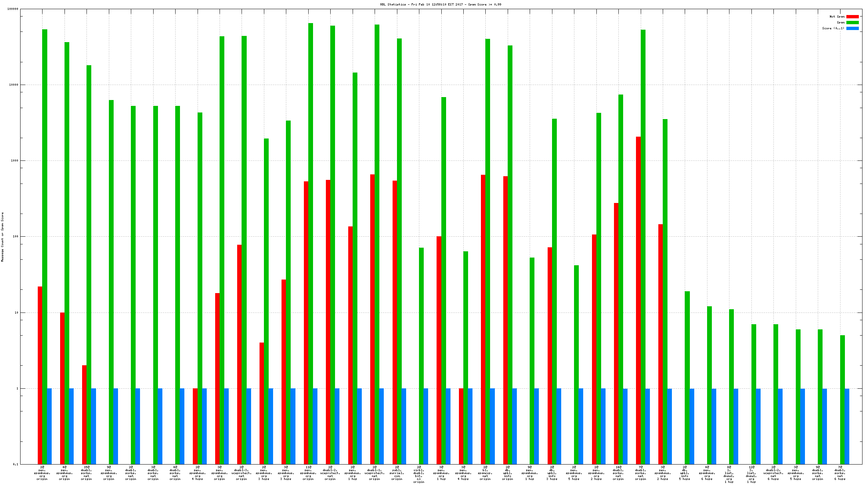The image size is (868, 488).
Task: Click the 0.1 y-axis tick label
Action: (x=15, y=464)
